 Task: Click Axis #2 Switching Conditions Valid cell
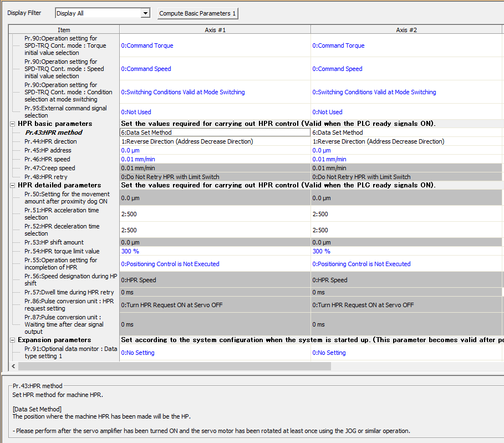[x=406, y=92]
